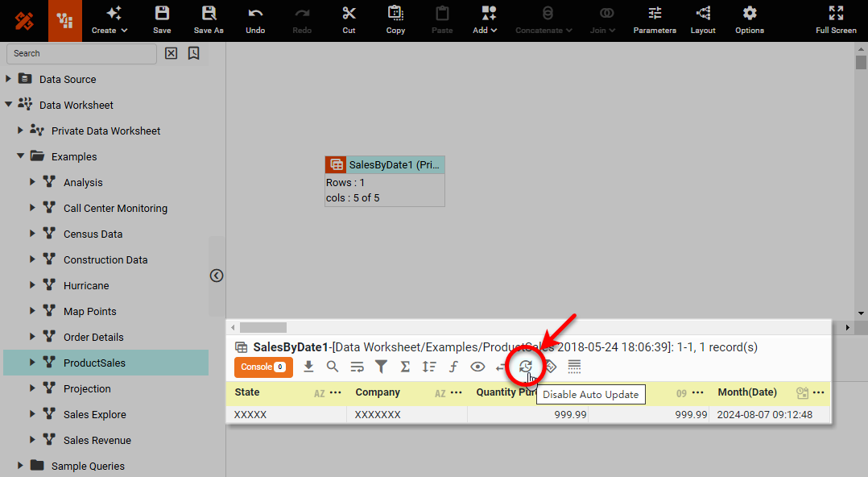
Task: Collapse the Examples folder
Action: click(20, 156)
